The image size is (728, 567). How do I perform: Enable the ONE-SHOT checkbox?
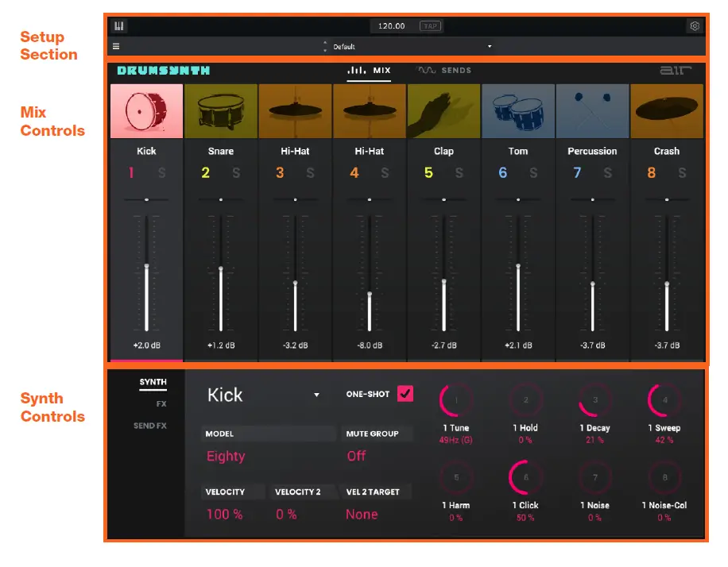405,393
